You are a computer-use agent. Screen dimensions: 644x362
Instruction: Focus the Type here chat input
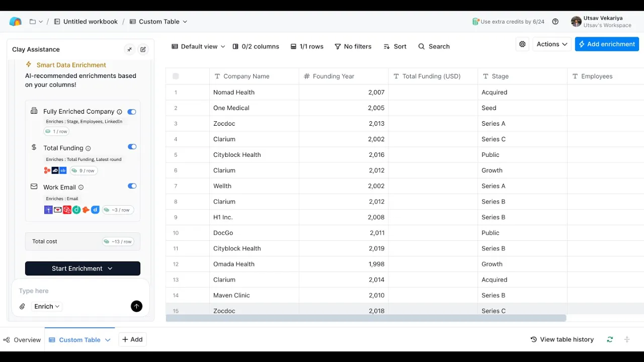click(80, 291)
